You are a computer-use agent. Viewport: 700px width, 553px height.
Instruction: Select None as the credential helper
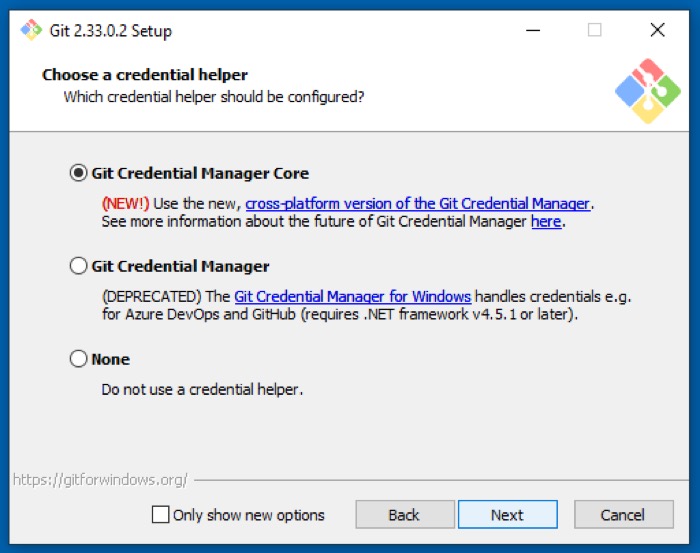pyautogui.click(x=79, y=359)
